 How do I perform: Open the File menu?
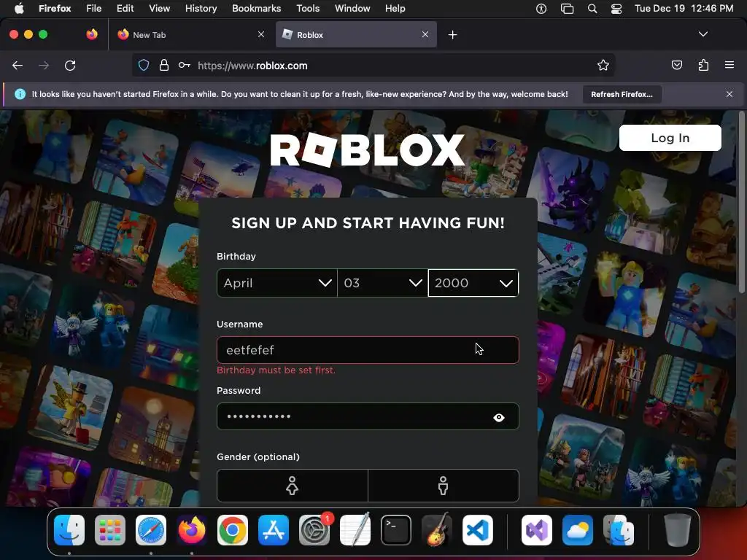pyautogui.click(x=94, y=9)
